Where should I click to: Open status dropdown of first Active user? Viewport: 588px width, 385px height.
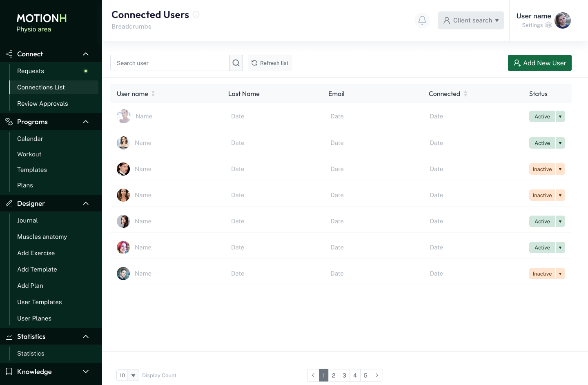pyautogui.click(x=560, y=117)
